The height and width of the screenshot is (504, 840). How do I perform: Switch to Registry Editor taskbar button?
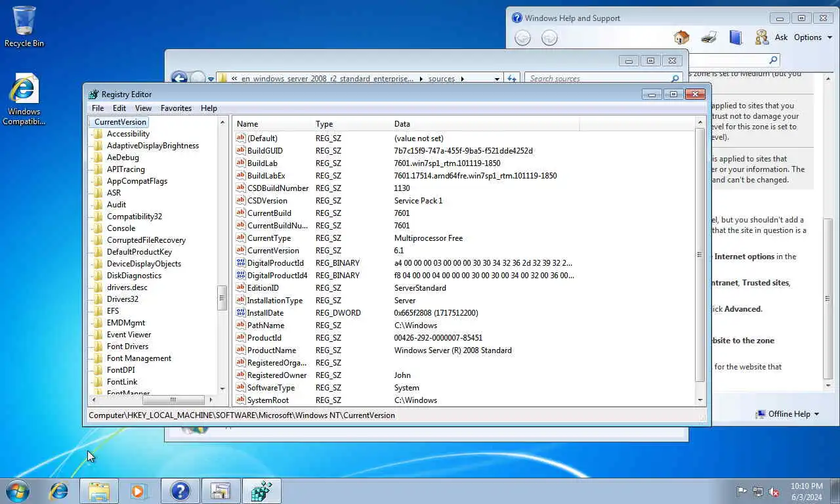click(261, 491)
